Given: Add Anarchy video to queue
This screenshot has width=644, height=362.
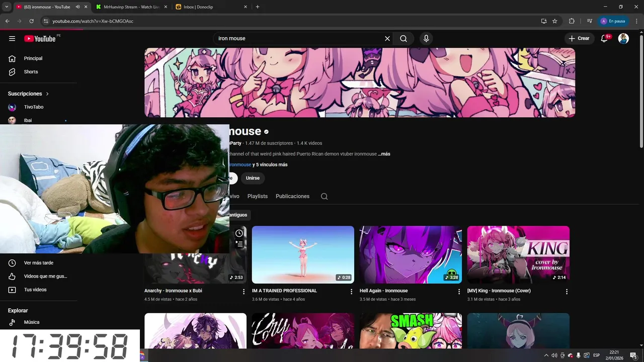Looking at the screenshot, I should click(x=239, y=244).
